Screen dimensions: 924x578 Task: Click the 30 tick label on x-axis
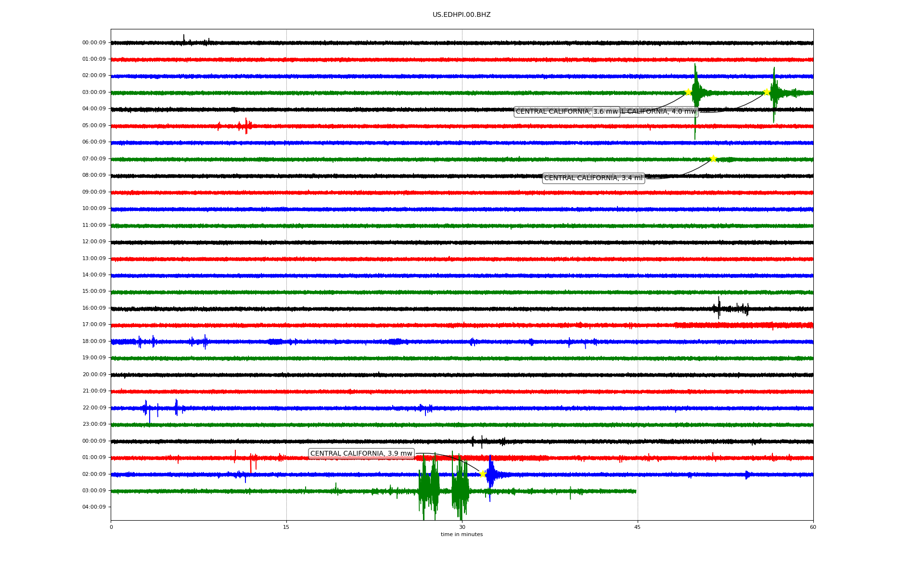462,527
